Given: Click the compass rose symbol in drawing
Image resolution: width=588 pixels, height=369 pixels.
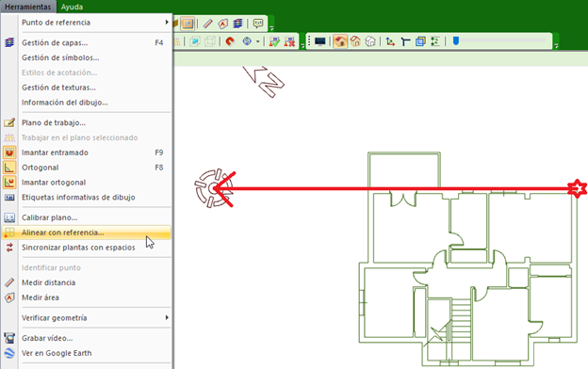Looking at the screenshot, I should pyautogui.click(x=213, y=188).
